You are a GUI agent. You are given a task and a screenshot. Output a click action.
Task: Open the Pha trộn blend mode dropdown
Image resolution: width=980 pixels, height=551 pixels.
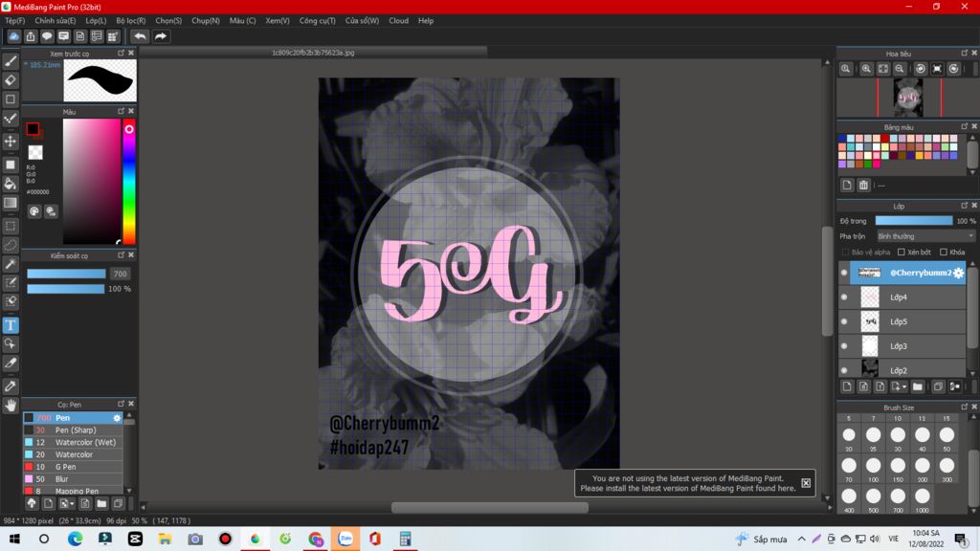925,236
